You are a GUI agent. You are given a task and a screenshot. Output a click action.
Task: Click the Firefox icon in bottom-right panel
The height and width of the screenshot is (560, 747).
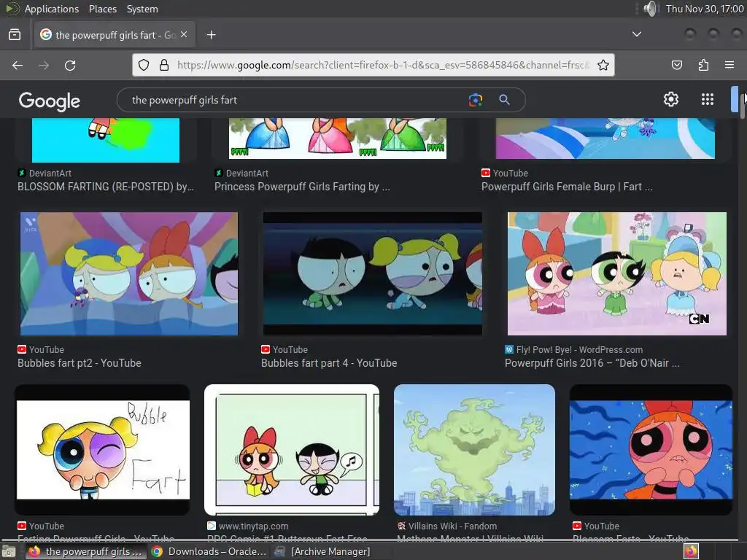click(x=691, y=551)
